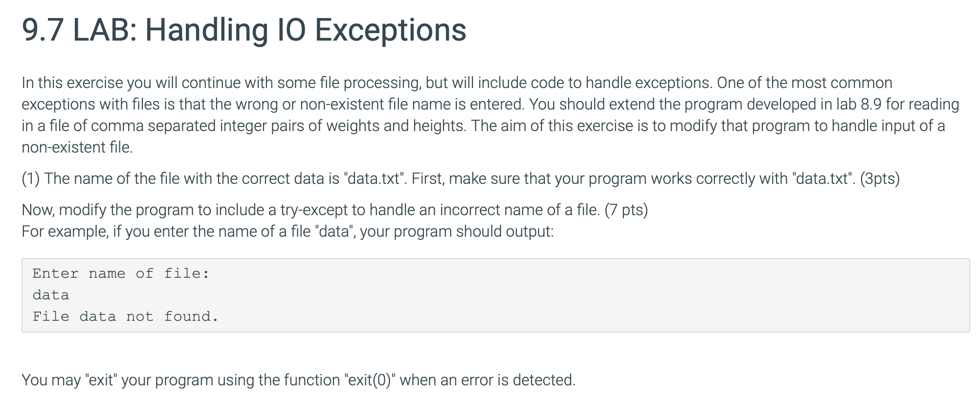Click 'File data not found.' output line
The height and width of the screenshot is (400, 980).
tap(125, 316)
